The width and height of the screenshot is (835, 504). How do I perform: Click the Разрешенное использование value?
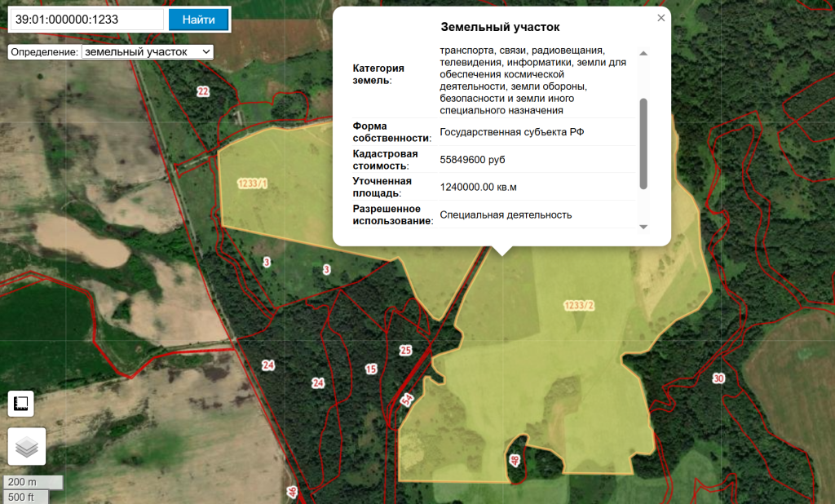point(506,215)
